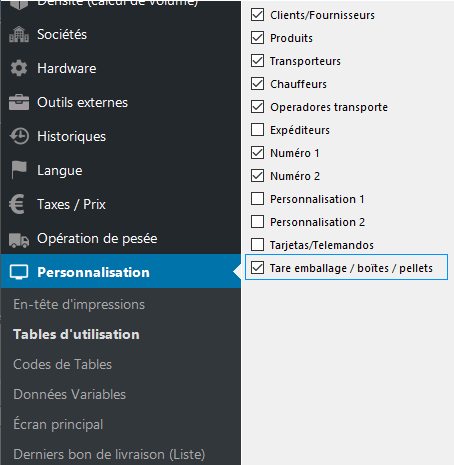This screenshot has height=465, width=454.
Task: Go to Écran principal settings
Action: point(58,424)
